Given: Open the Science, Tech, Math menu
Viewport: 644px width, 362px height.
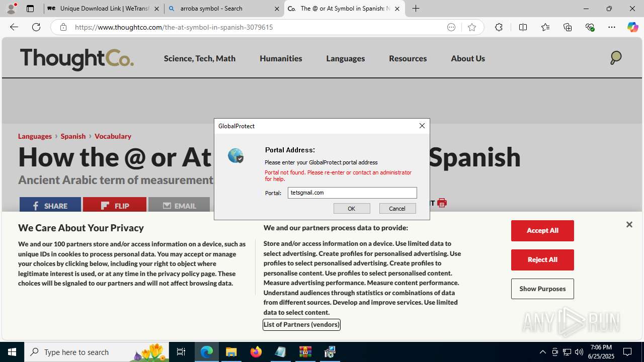Looking at the screenshot, I should [x=200, y=58].
